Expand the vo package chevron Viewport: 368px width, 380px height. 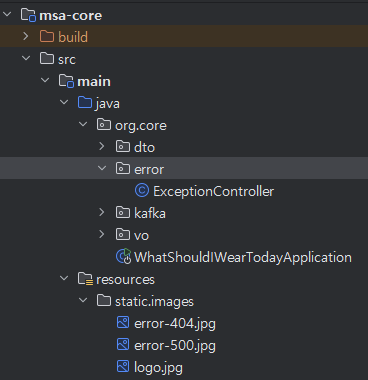tap(102, 234)
